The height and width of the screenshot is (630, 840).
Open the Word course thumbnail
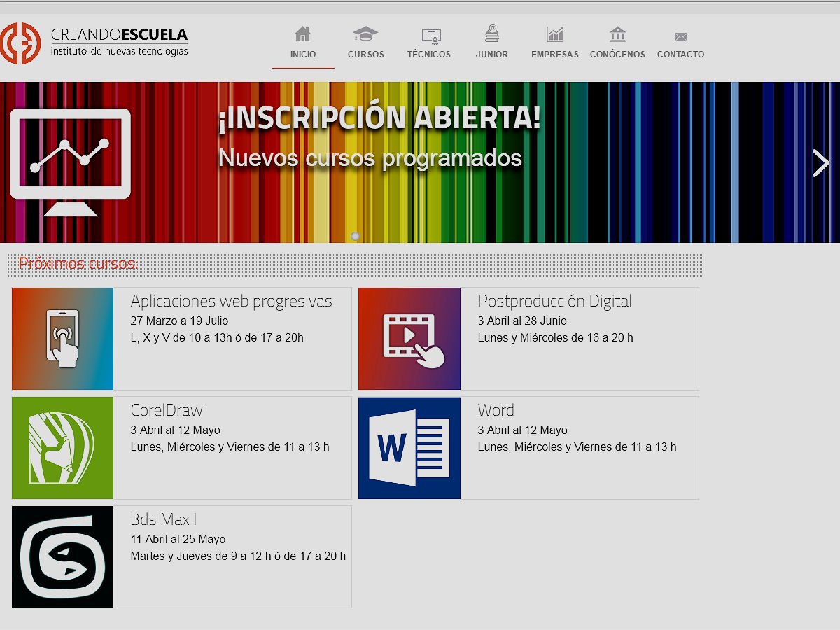pyautogui.click(x=409, y=448)
